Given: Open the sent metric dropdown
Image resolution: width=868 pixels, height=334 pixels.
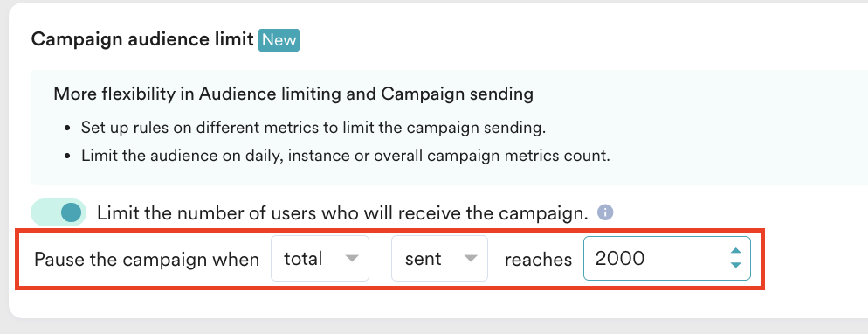Looking at the screenshot, I should (439, 259).
